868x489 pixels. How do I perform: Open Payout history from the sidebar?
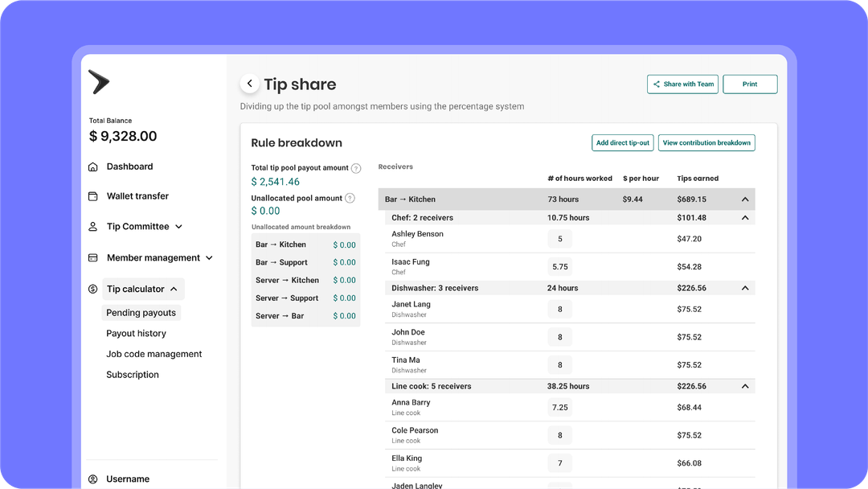[134, 333]
